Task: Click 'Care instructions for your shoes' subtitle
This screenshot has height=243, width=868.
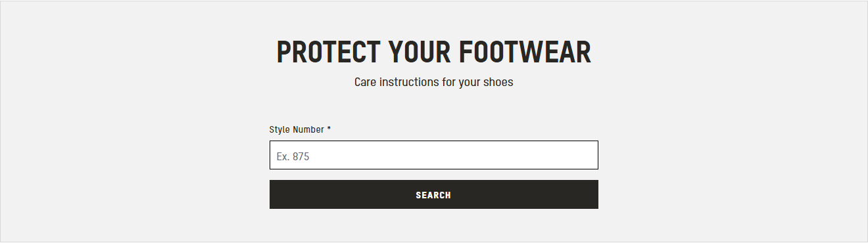Action: (x=434, y=82)
